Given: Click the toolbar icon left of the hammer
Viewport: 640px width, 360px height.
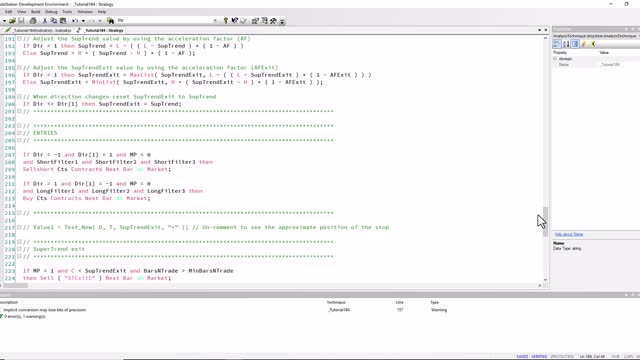Looking at the screenshot, I should (264, 20).
